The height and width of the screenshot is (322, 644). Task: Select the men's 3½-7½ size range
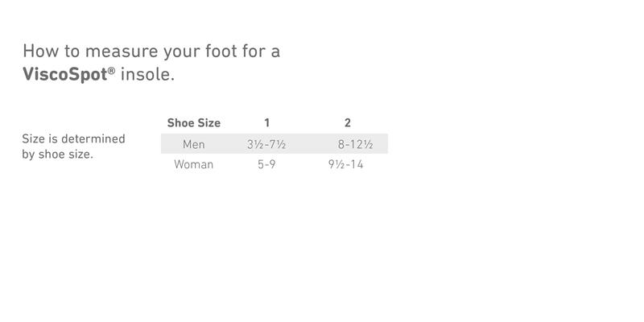tap(266, 144)
